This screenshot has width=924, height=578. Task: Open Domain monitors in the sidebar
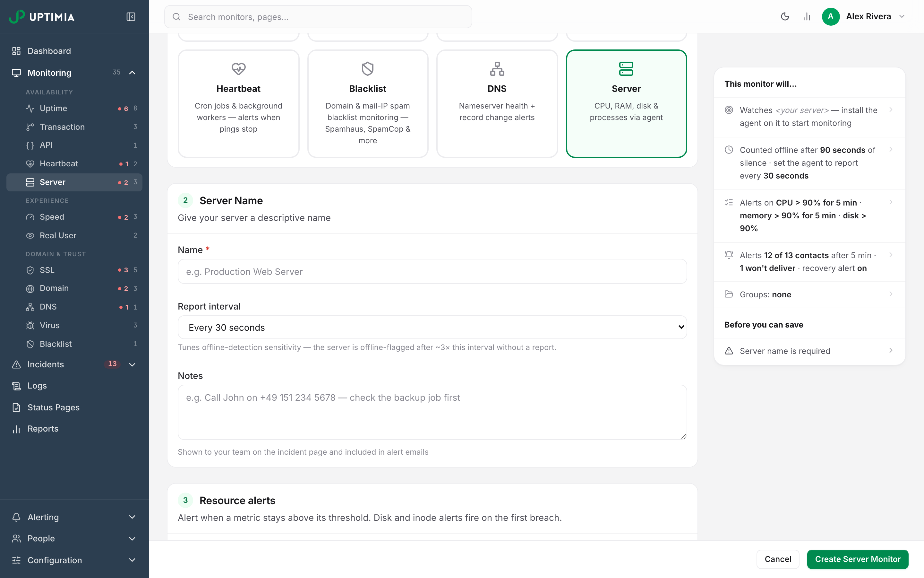pos(74,288)
